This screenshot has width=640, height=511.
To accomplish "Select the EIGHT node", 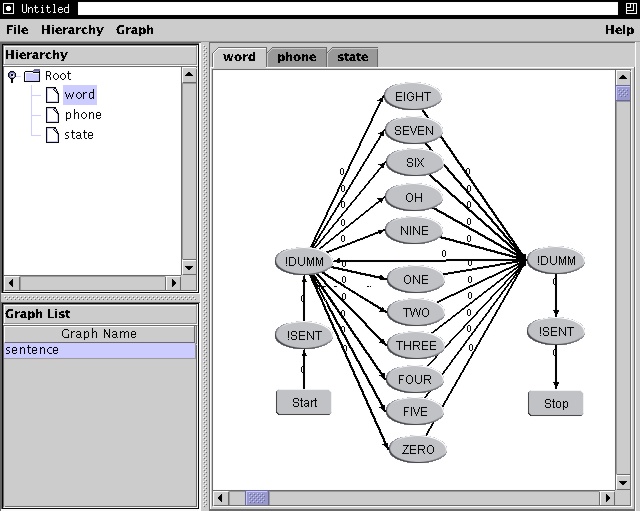I will pos(413,97).
